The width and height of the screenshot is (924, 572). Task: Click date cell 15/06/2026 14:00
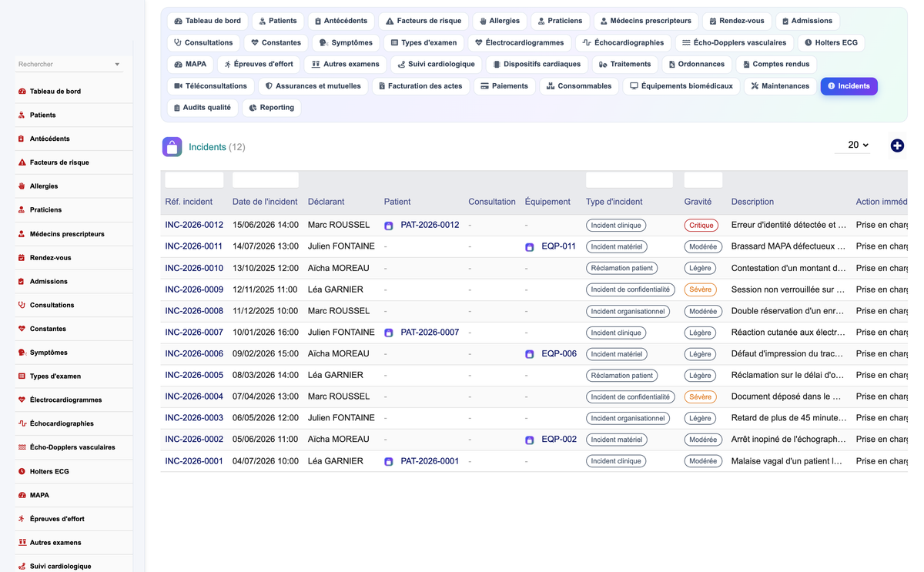266,225
